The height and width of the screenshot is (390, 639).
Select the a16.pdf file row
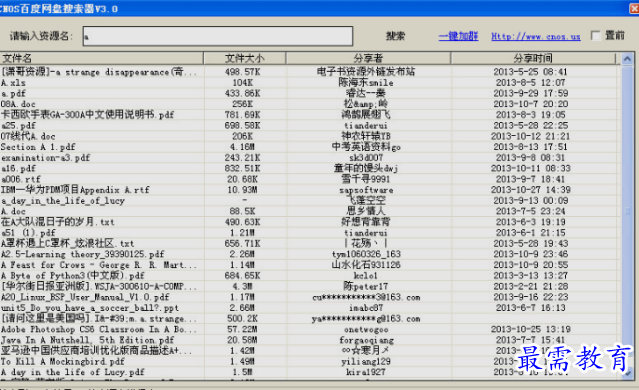310,168
